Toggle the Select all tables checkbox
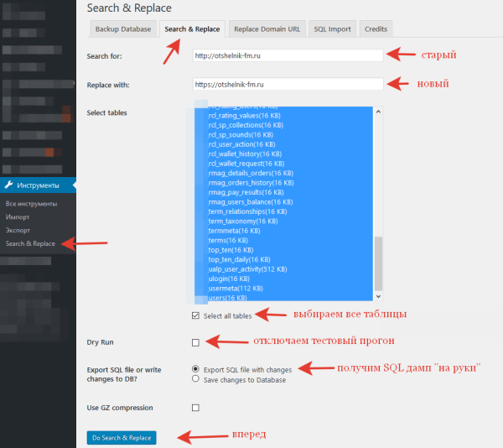The height and width of the screenshot is (448, 503). pos(195,315)
